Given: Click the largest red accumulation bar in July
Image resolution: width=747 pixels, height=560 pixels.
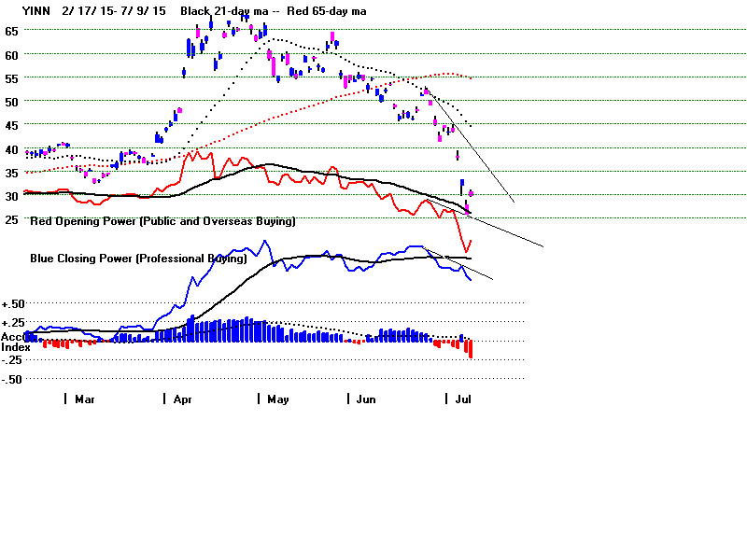Looking at the screenshot, I should pyautogui.click(x=472, y=349).
